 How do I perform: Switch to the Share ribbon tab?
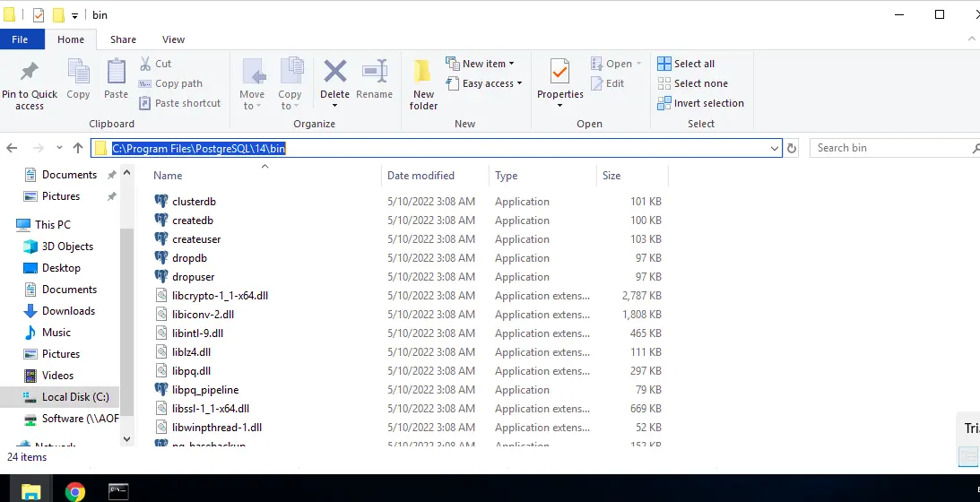pos(123,39)
